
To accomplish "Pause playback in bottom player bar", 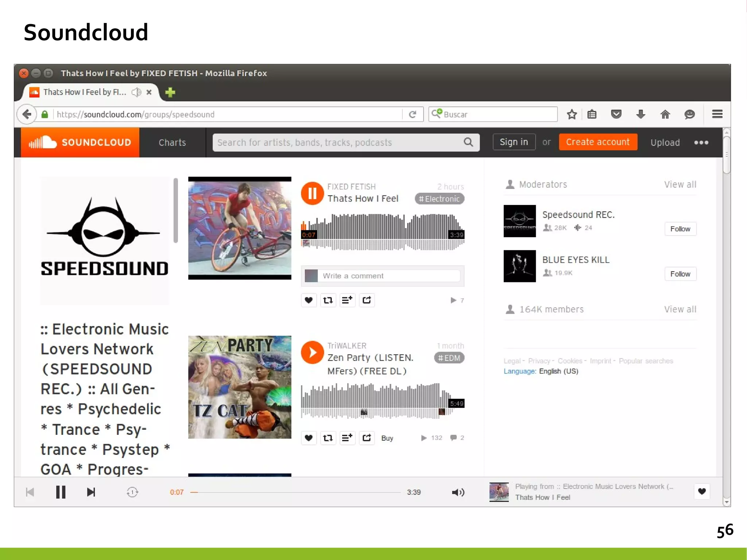I will [61, 492].
